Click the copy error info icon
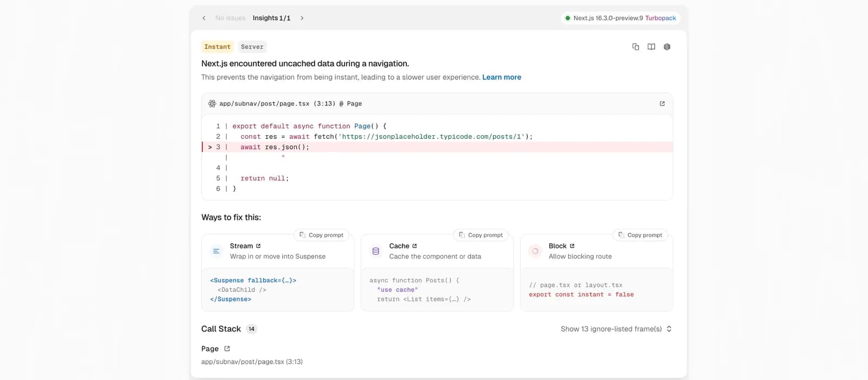Viewport: 868px width, 380px height. point(636,47)
